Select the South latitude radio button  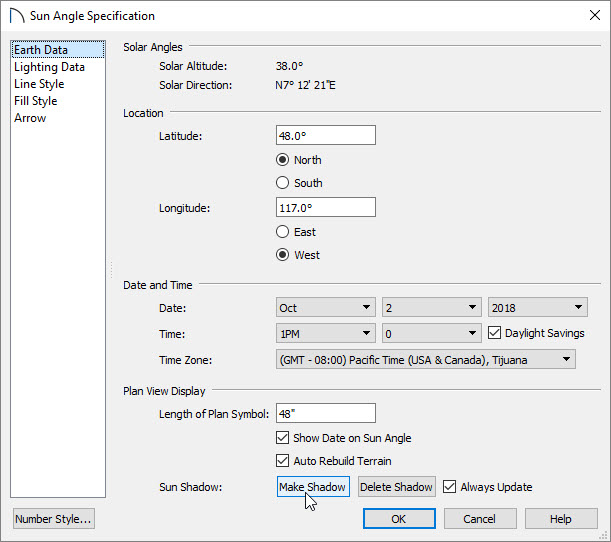tap(282, 183)
